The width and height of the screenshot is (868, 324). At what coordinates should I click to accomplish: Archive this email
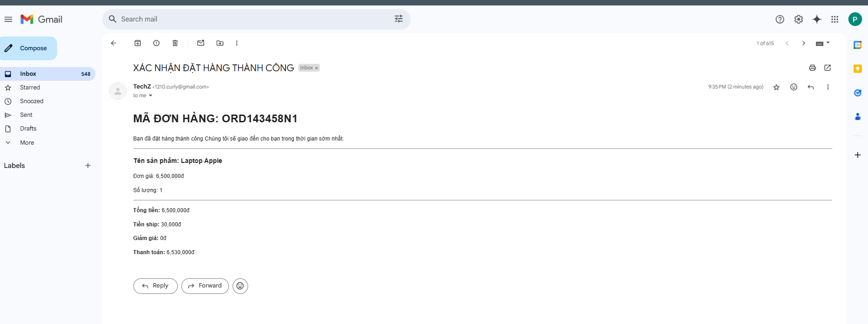(138, 43)
